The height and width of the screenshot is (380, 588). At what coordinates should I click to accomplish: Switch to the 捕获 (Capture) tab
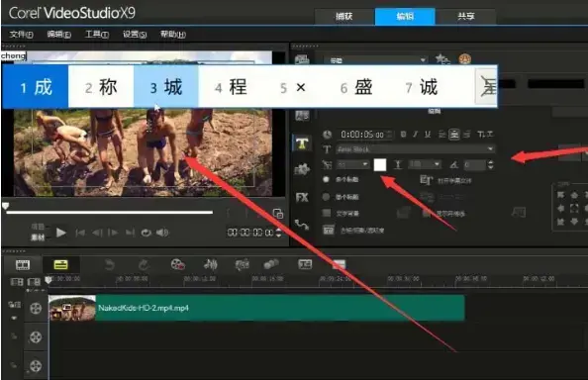[344, 17]
